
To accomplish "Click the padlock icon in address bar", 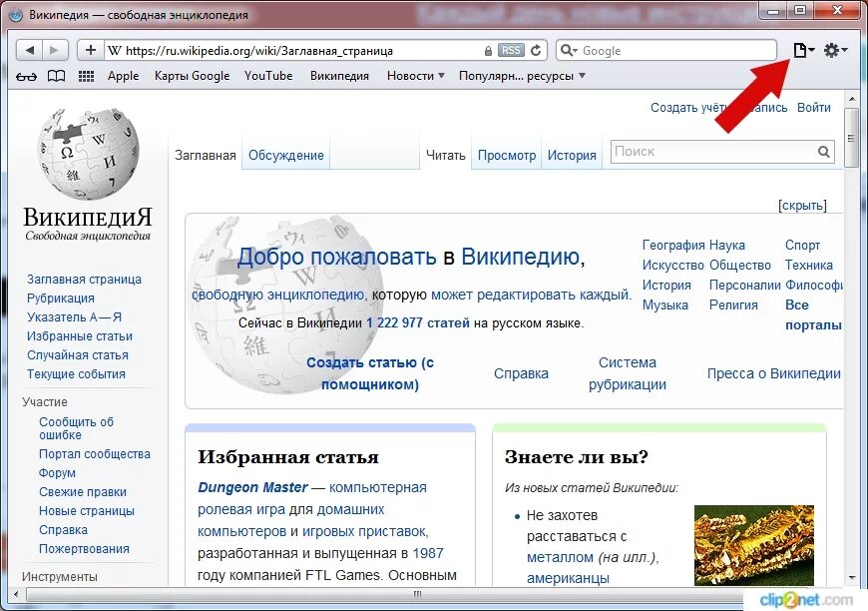I will click(488, 51).
